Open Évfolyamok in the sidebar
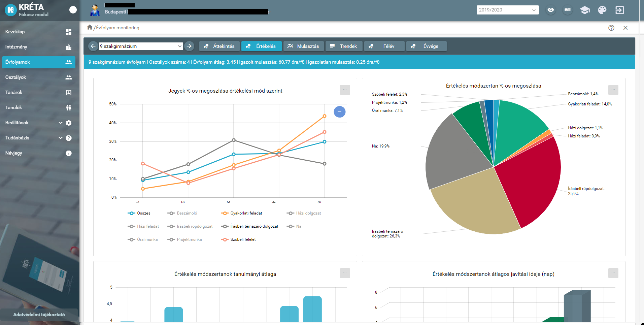This screenshot has height=325, width=644. (39, 62)
